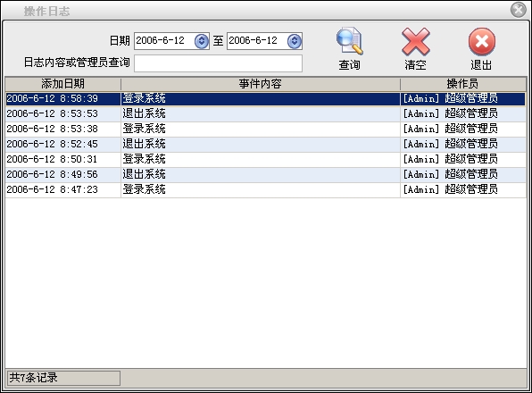
Task: Click the 查询 magnifier search icon
Action: (350, 41)
